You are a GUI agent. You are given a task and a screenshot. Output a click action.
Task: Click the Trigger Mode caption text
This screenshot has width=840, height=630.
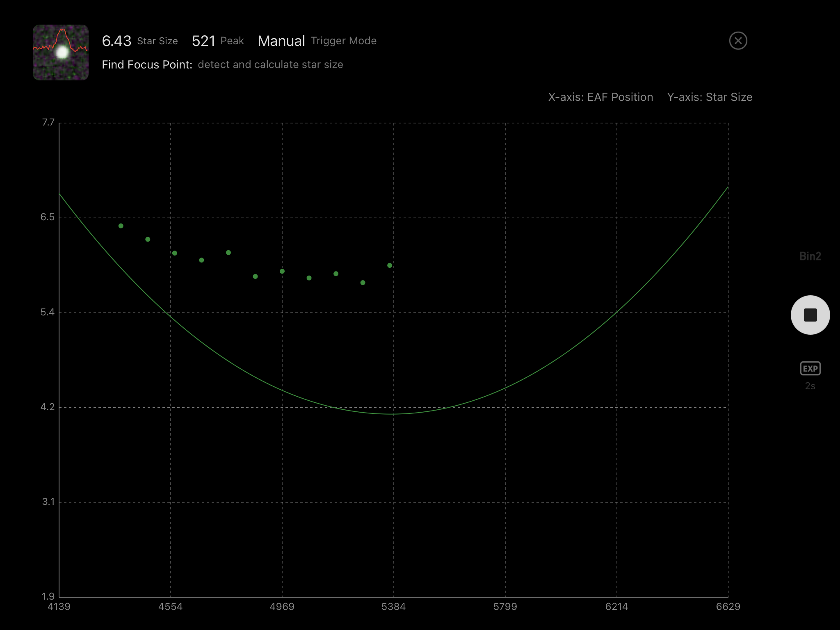[343, 41]
